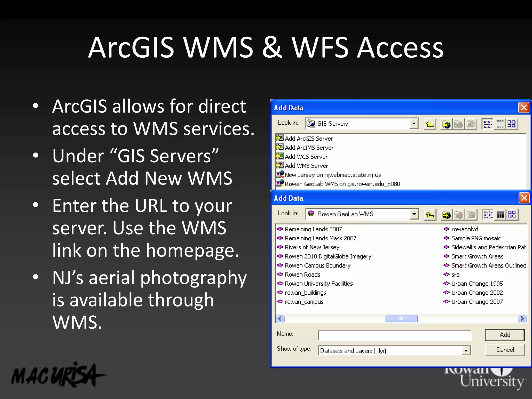532x399 pixels.
Task: Select Smart Growth Areas layer
Action: coord(473,256)
